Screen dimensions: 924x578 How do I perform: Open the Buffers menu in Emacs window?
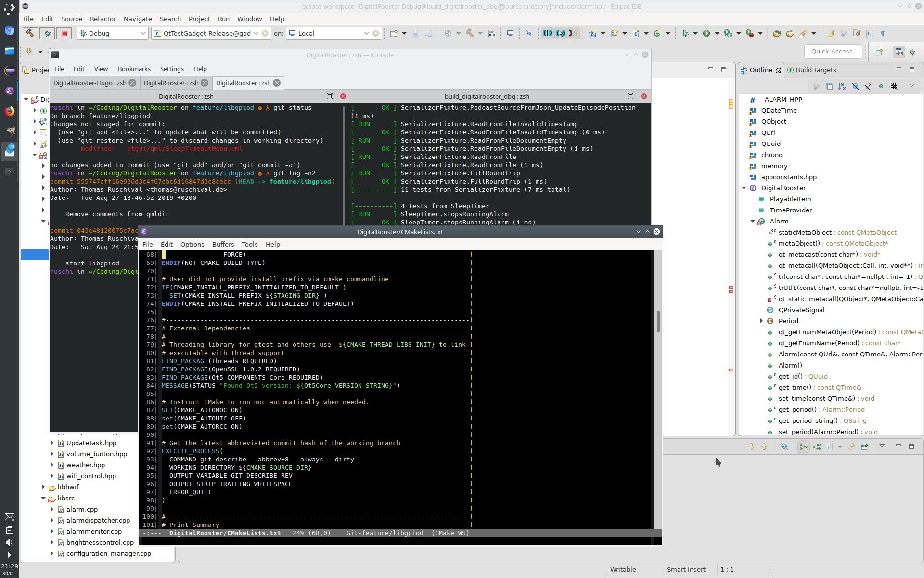(x=223, y=244)
